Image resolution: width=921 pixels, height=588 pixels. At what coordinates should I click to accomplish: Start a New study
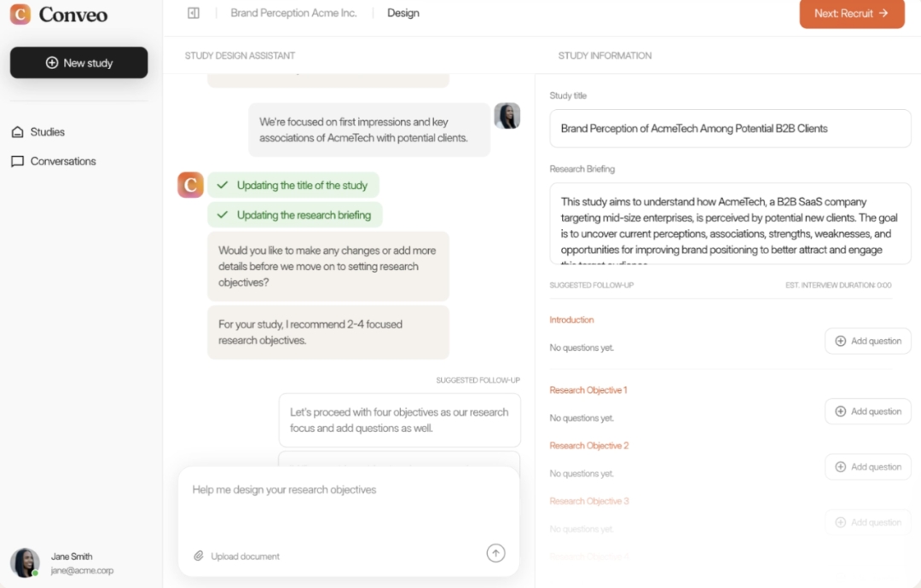[x=78, y=63]
